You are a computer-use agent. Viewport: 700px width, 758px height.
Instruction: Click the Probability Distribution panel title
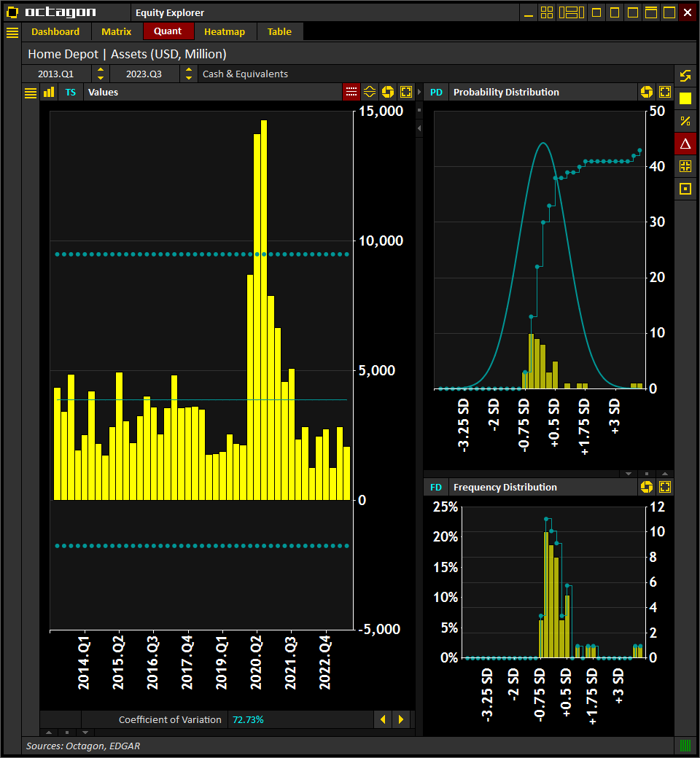(x=506, y=93)
